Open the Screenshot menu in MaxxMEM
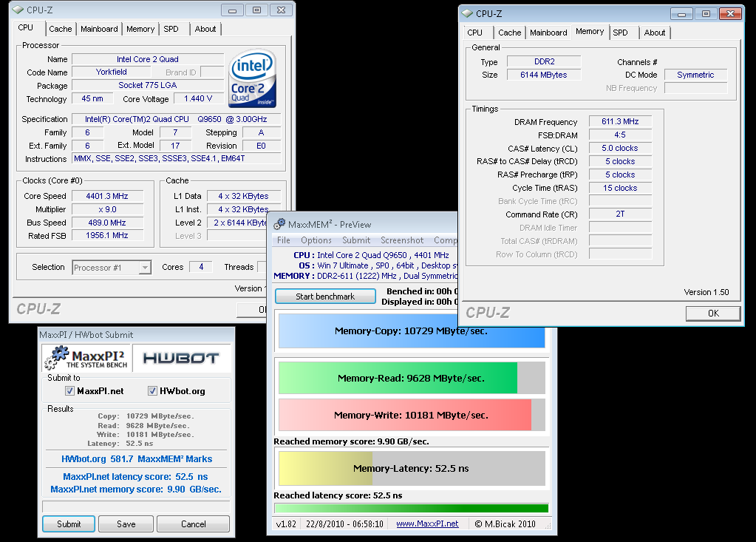The height and width of the screenshot is (542, 756). pyautogui.click(x=402, y=240)
